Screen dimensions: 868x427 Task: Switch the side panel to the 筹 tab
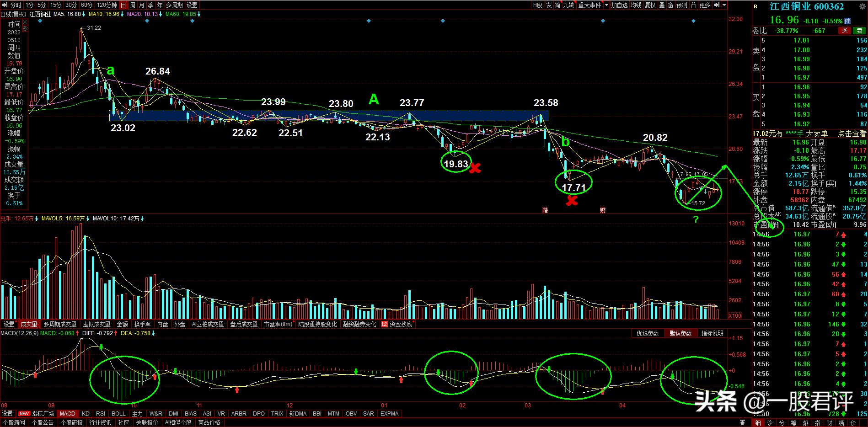coord(793,422)
